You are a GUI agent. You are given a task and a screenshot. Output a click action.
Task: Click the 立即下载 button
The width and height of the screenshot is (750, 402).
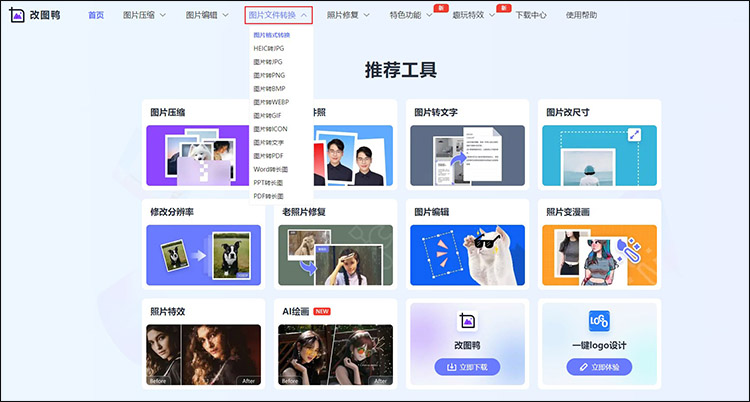point(466,367)
